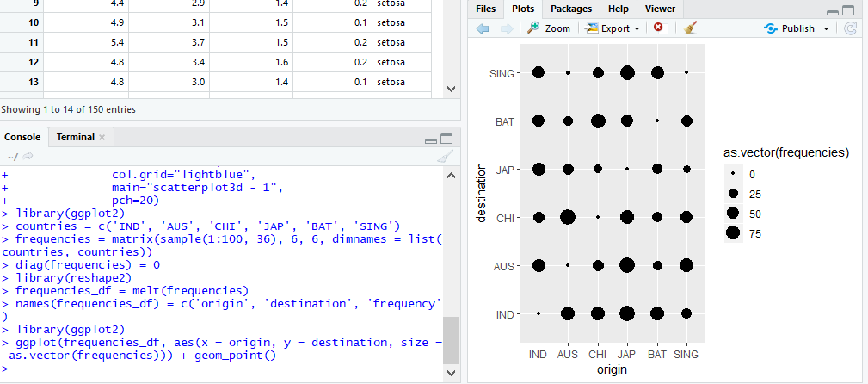This screenshot has height=384, width=868.
Task: Remove current plot with red X icon
Action: [x=657, y=28]
